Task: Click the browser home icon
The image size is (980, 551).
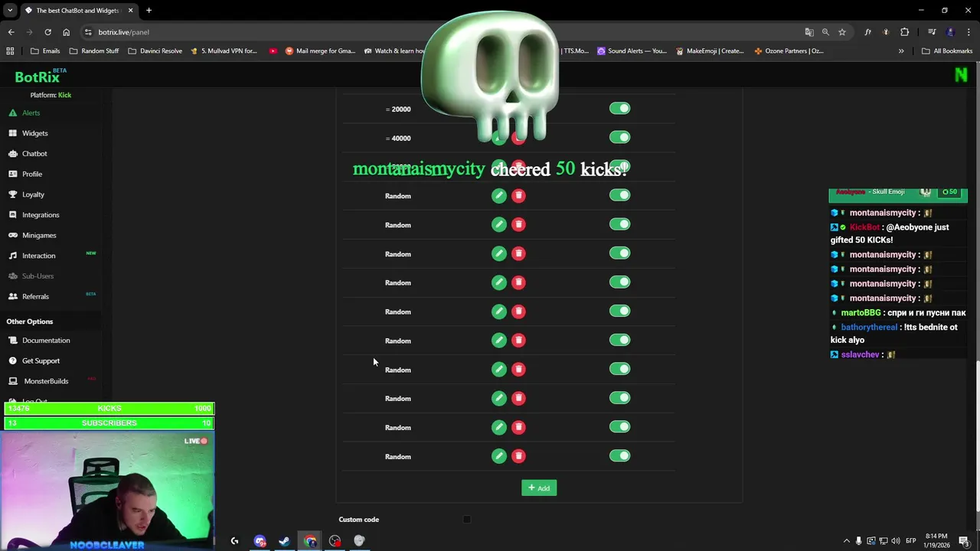Action: 67,32
